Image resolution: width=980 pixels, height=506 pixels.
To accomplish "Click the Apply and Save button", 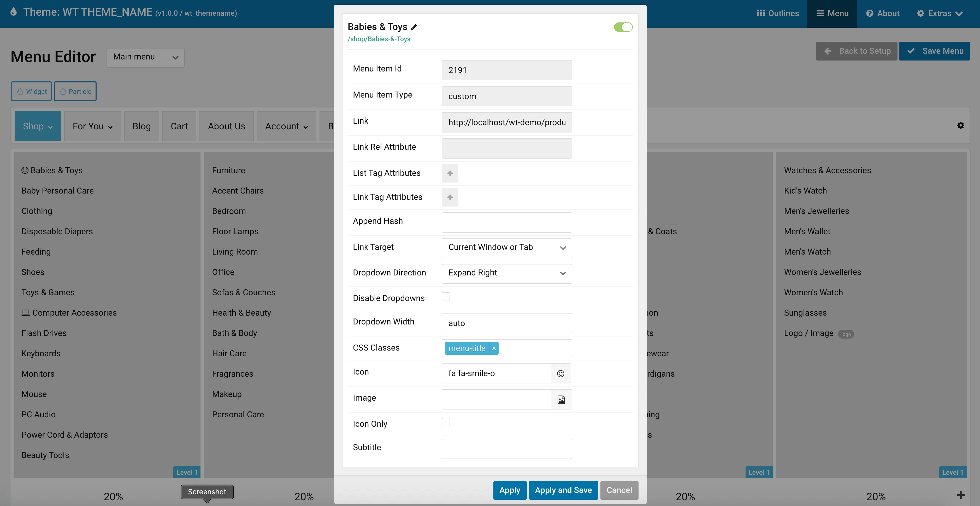I will 563,490.
